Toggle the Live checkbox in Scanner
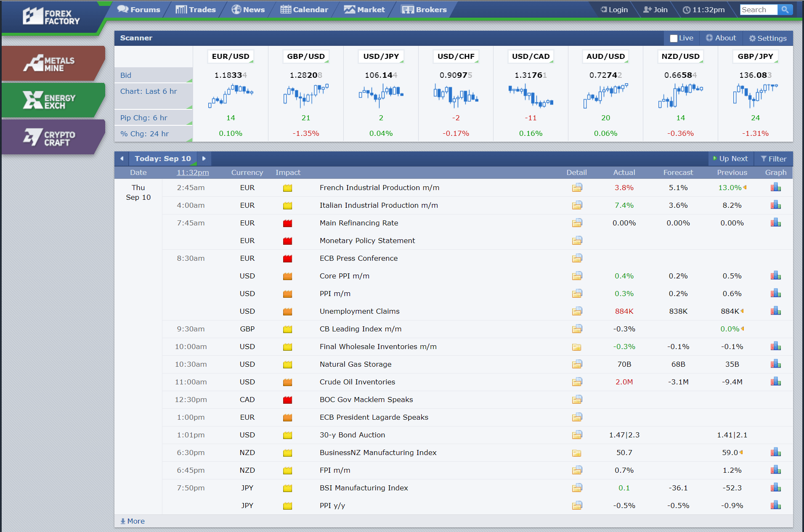The height and width of the screenshot is (532, 804). (674, 38)
